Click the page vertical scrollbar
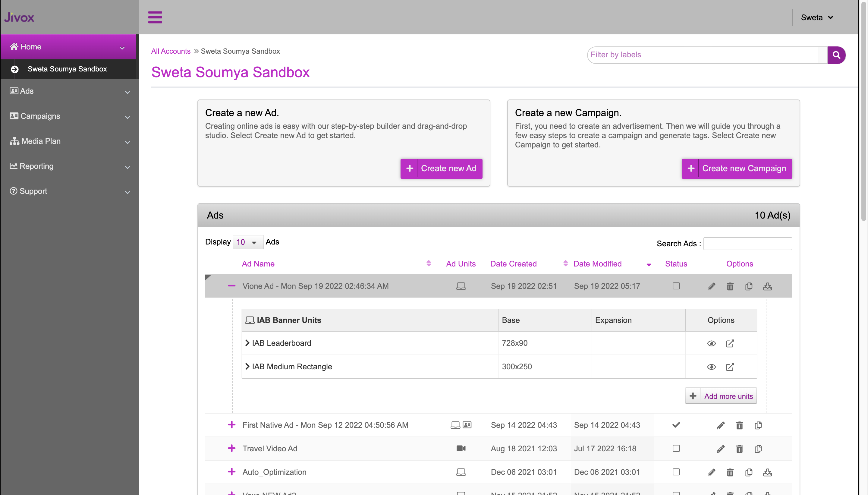 pos(863,112)
